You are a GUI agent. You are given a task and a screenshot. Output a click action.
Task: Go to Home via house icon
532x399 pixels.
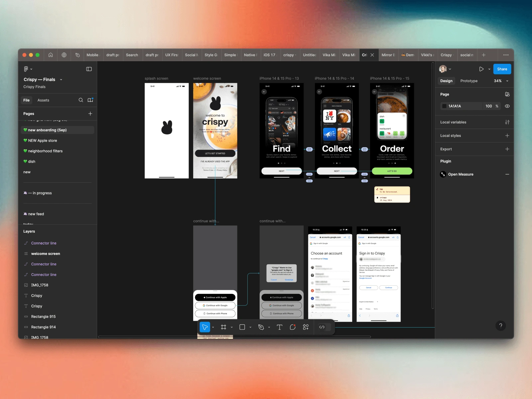(x=51, y=55)
